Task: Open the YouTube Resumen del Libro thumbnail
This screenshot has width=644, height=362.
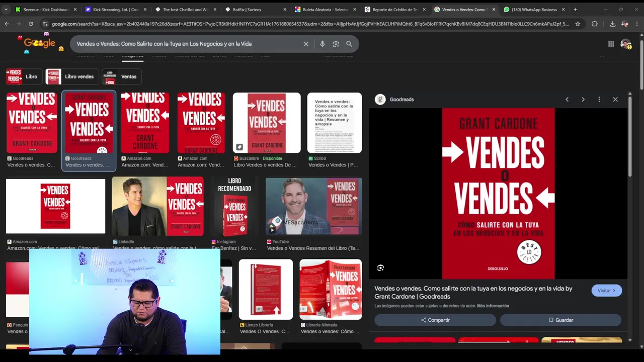Action: [313, 206]
